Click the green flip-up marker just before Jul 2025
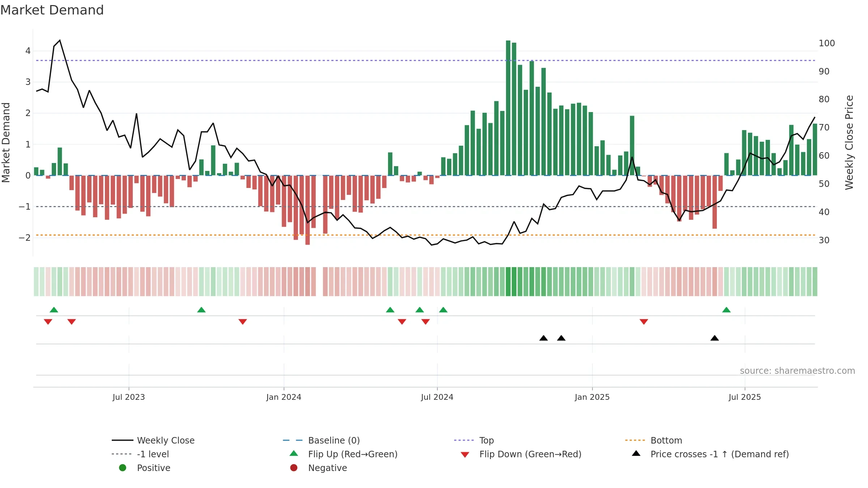 tap(727, 310)
